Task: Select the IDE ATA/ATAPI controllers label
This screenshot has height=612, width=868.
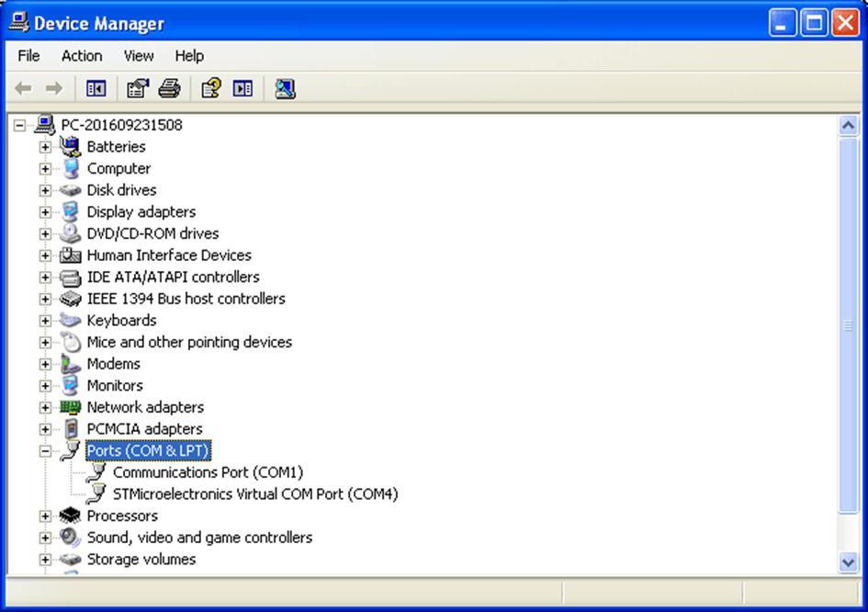Action: tap(174, 277)
